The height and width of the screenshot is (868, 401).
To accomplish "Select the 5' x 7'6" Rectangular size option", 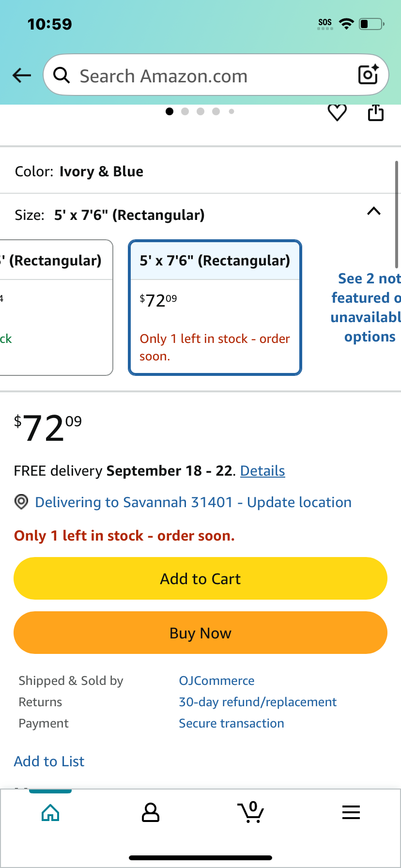I will (x=215, y=308).
